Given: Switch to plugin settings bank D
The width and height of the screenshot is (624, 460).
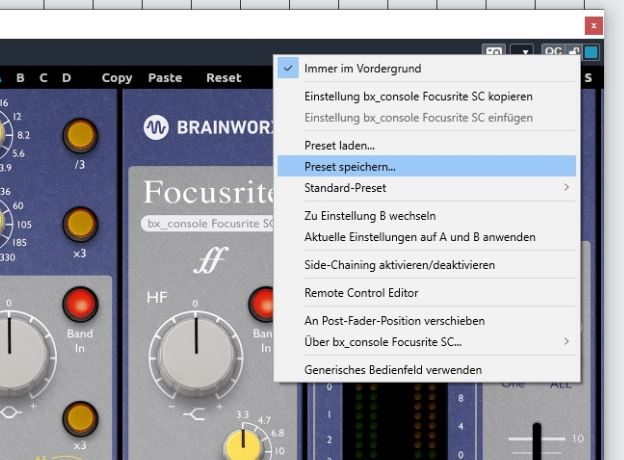Looking at the screenshot, I should click(66, 78).
